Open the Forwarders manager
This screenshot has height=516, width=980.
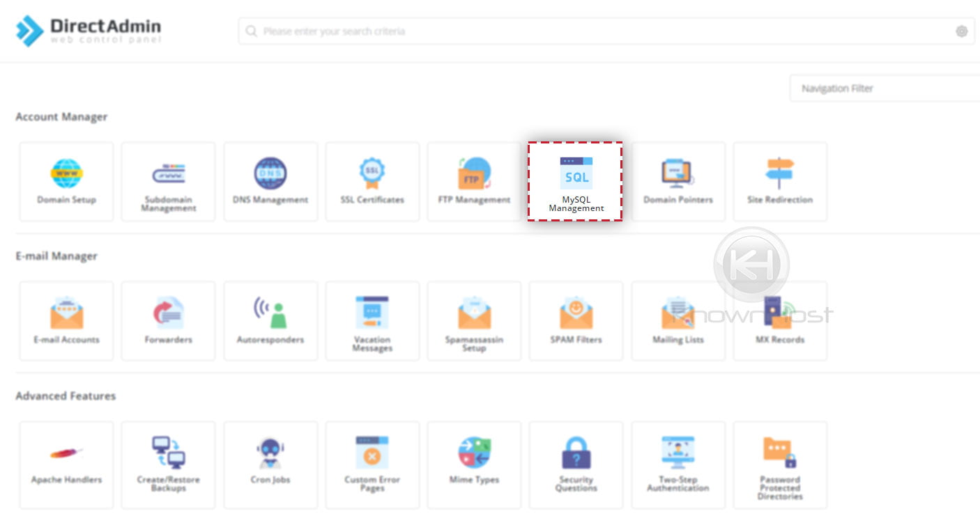click(x=168, y=320)
